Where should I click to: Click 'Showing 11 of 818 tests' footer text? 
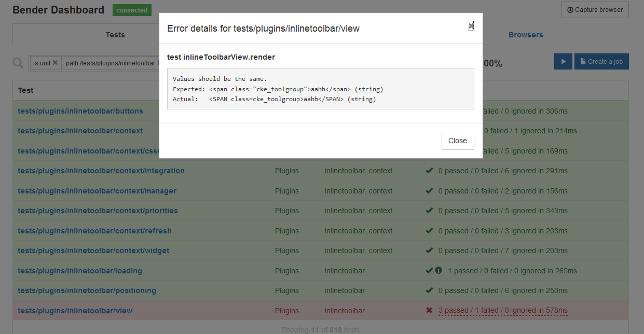[320, 330]
